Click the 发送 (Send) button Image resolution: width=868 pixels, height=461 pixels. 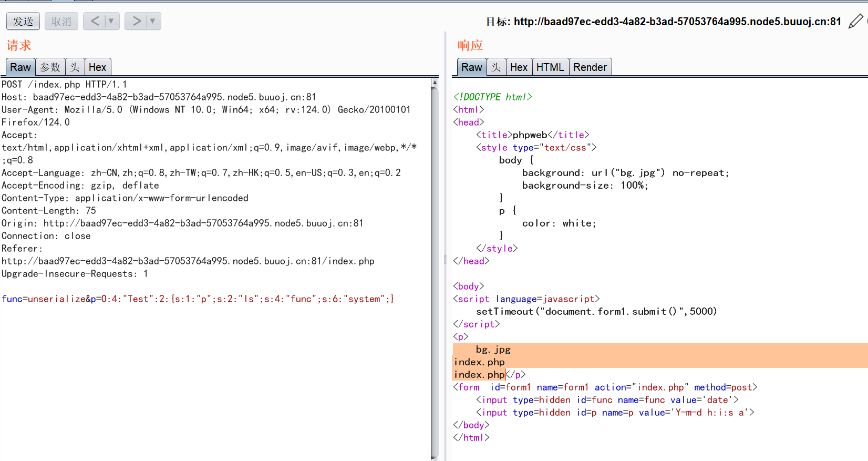23,21
